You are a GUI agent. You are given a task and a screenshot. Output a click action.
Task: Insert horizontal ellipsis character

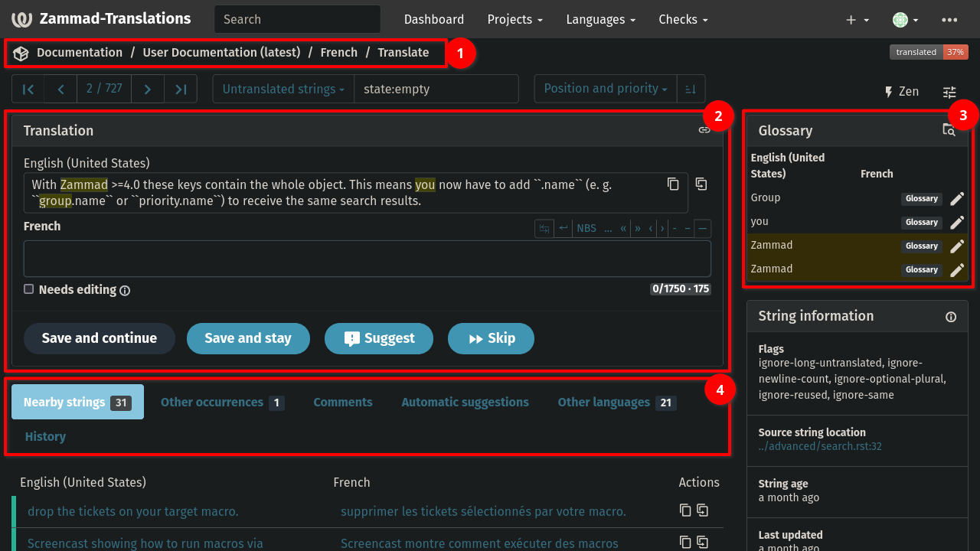pos(608,228)
